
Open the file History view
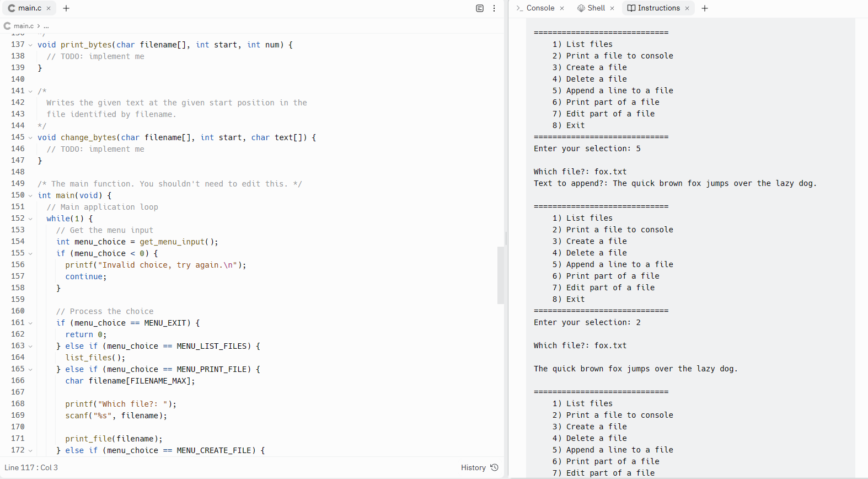click(479, 467)
